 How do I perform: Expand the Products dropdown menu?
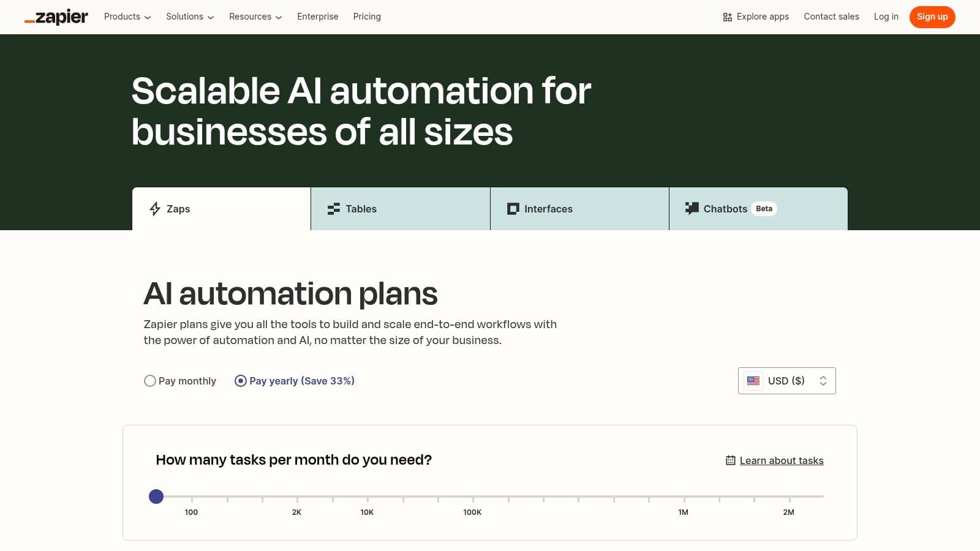point(127,17)
